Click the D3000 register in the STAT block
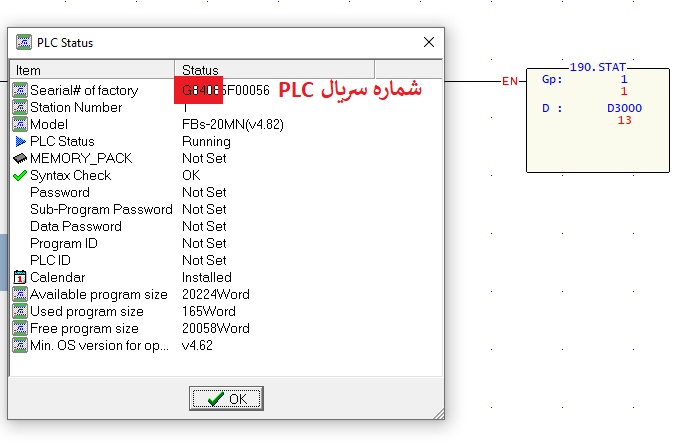 pos(624,108)
